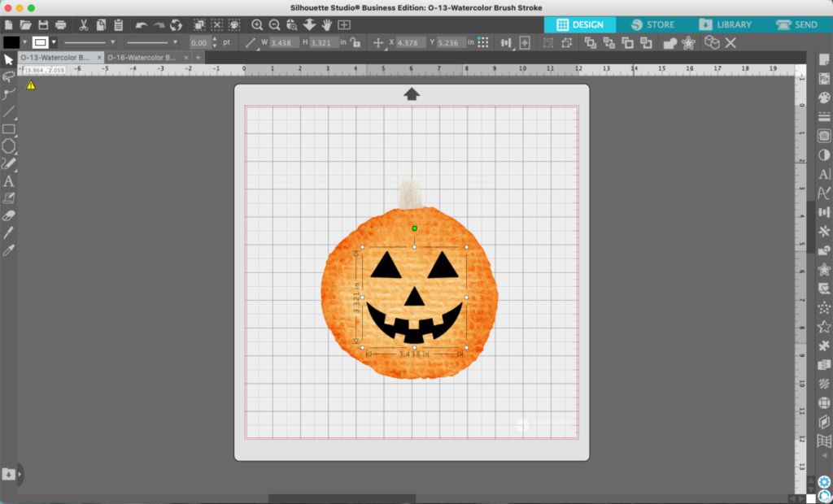Select the Knife tool
Screen dimensions: 833x504
click(8, 232)
